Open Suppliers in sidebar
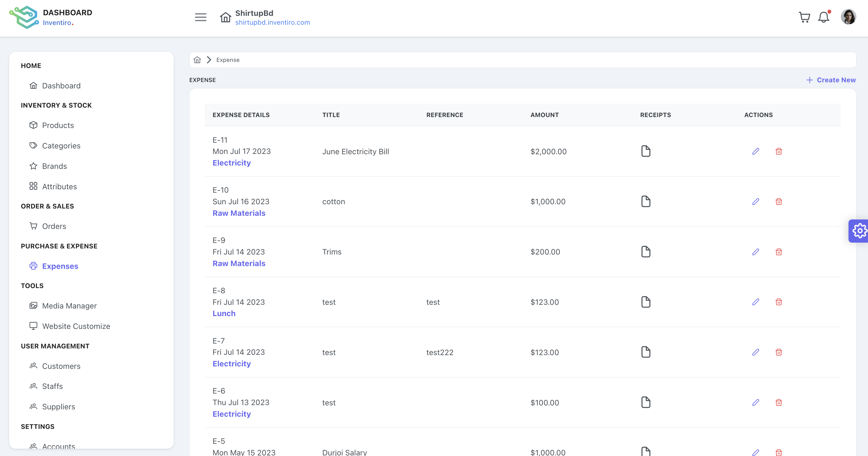The height and width of the screenshot is (456, 868). 52,406
